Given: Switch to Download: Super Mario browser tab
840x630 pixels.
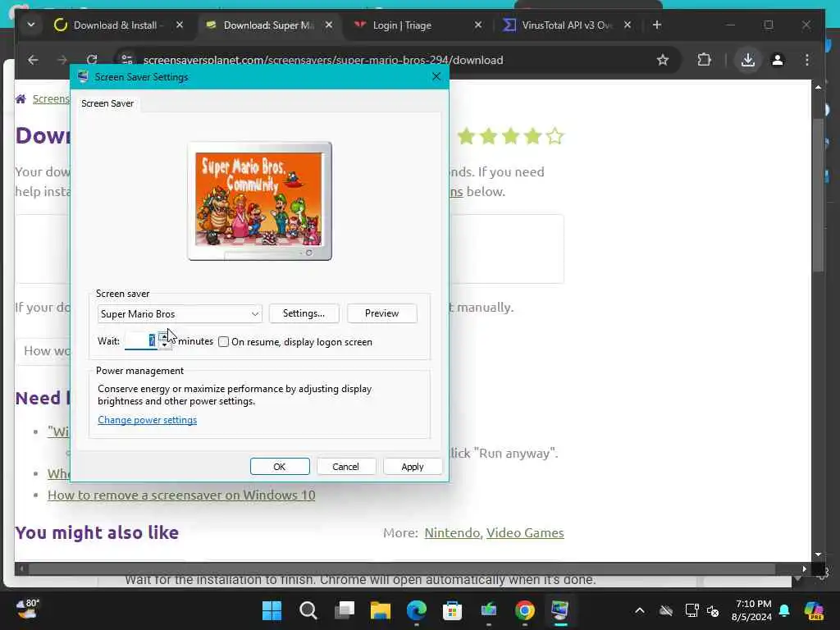Looking at the screenshot, I should (268, 25).
